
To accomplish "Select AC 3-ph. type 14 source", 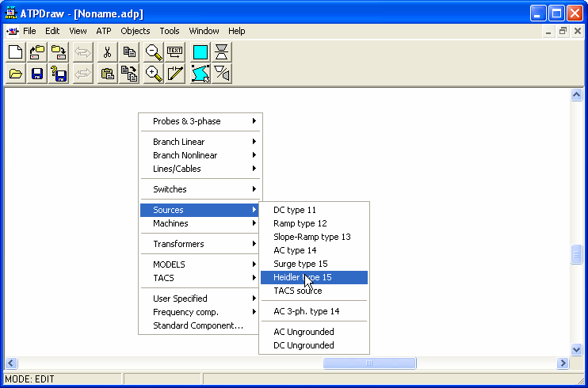I will (315, 311).
